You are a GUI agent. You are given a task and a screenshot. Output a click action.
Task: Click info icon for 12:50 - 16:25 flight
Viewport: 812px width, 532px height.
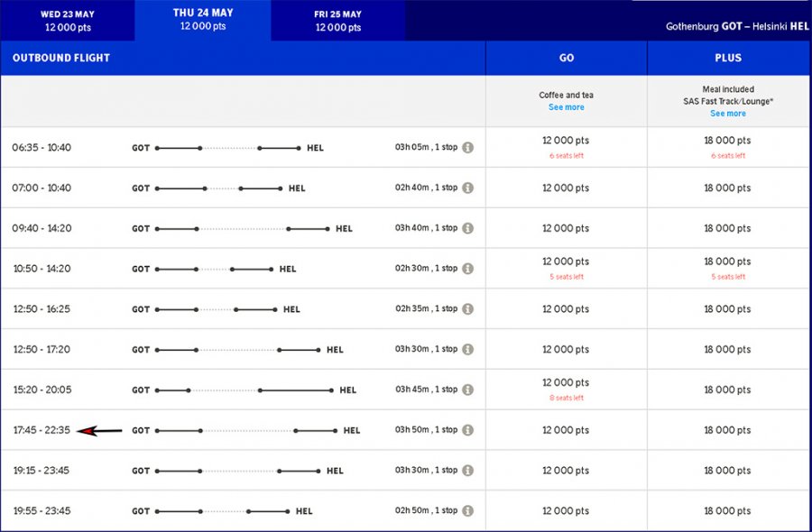467,309
